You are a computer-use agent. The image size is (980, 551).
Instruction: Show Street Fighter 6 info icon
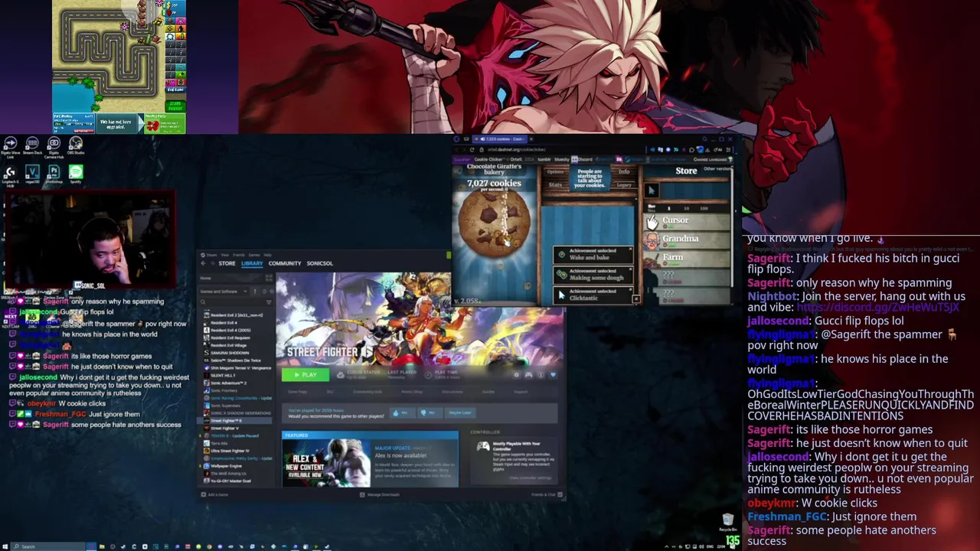[541, 375]
